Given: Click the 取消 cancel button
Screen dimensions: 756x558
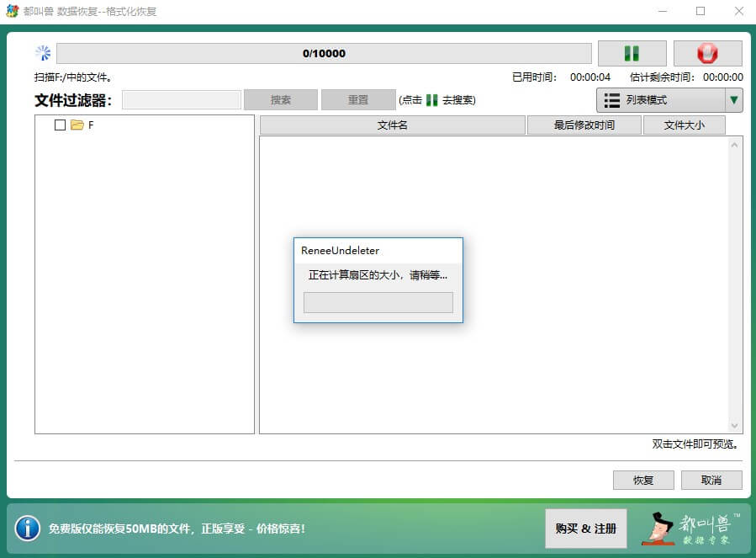Looking at the screenshot, I should point(711,481).
